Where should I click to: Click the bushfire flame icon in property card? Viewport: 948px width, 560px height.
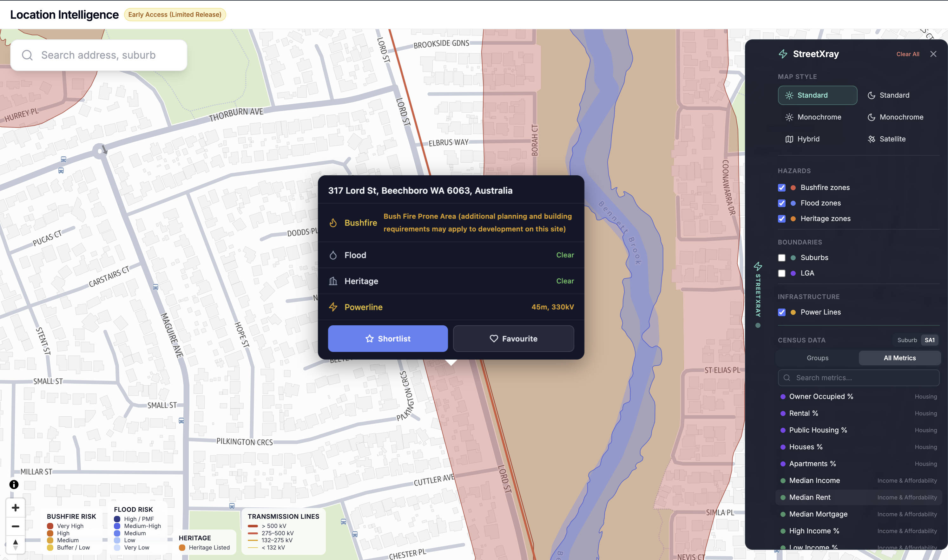(x=333, y=223)
